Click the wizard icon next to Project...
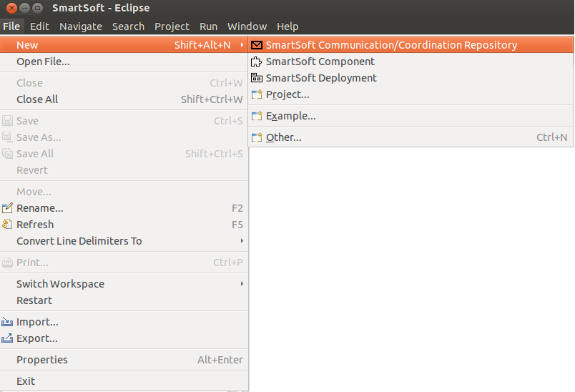This screenshot has width=575, height=392. [257, 94]
